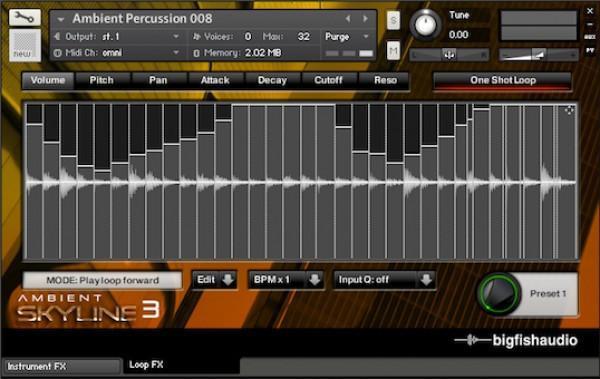This screenshot has width=600, height=379.
Task: Select the Volume tab
Action: click(x=48, y=80)
